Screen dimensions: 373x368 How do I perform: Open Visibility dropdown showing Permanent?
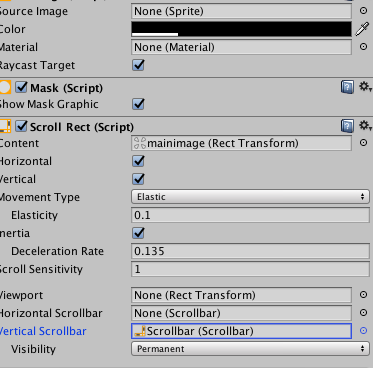click(x=250, y=349)
